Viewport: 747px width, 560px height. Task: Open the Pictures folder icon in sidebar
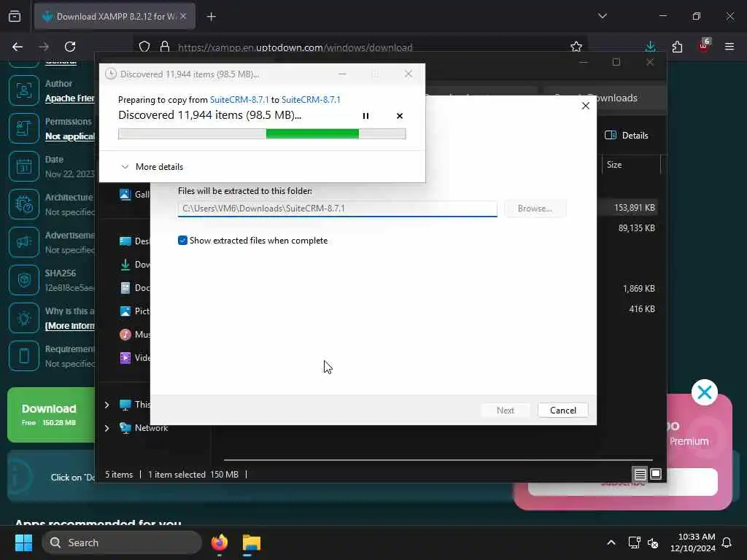point(125,311)
